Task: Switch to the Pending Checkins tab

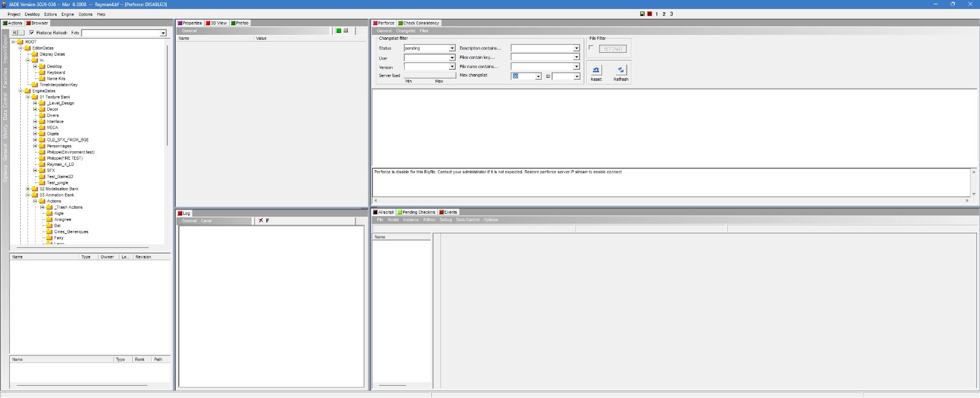Action: tap(418, 212)
